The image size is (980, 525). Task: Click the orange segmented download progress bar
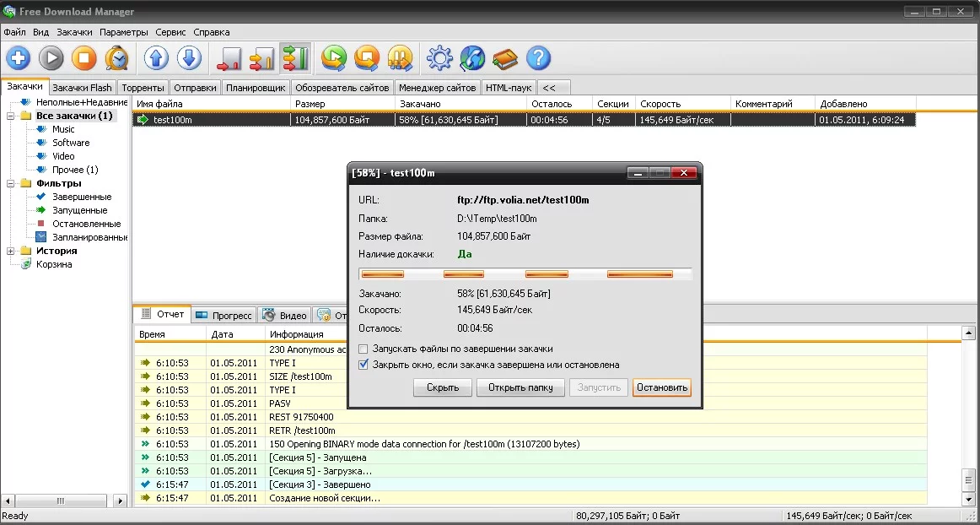(x=525, y=273)
